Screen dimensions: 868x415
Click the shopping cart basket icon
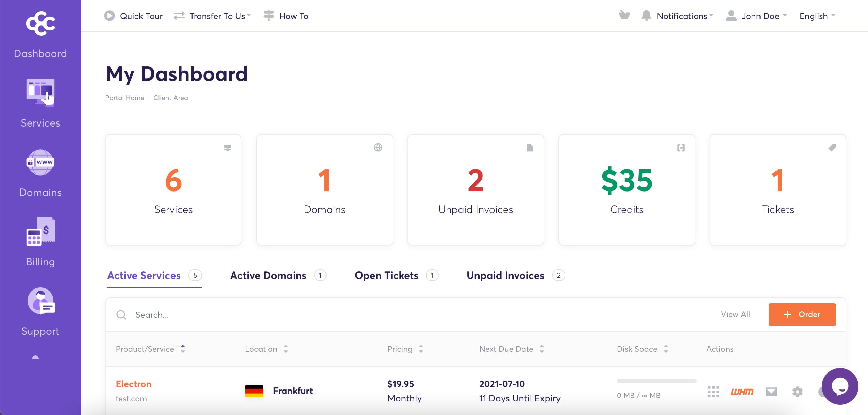click(x=624, y=15)
